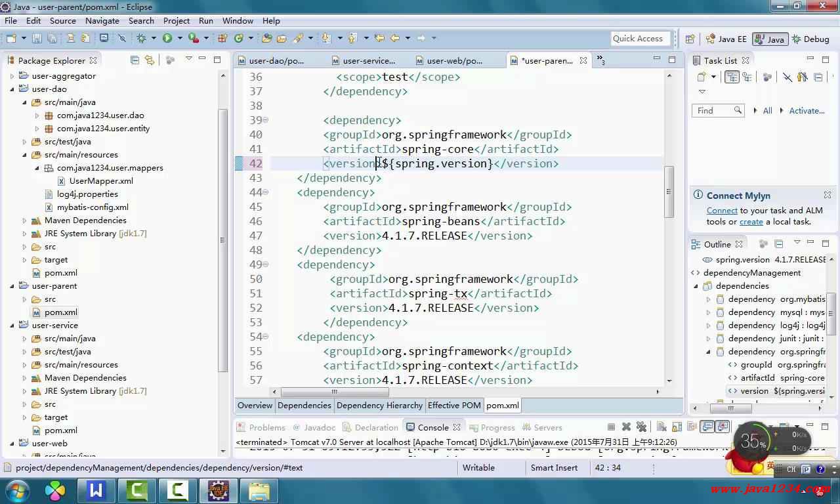Open the Debug button dropdown arrow
The height and width of the screenshot is (504, 840).
coord(153,39)
